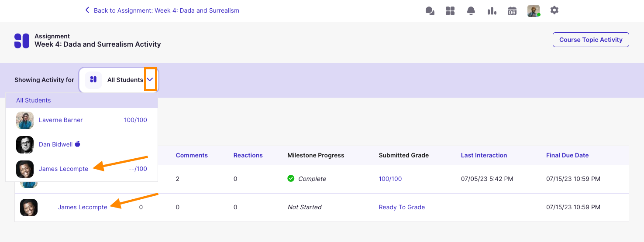Click the assignment logo icon beside title
The image size is (644, 242).
22,41
